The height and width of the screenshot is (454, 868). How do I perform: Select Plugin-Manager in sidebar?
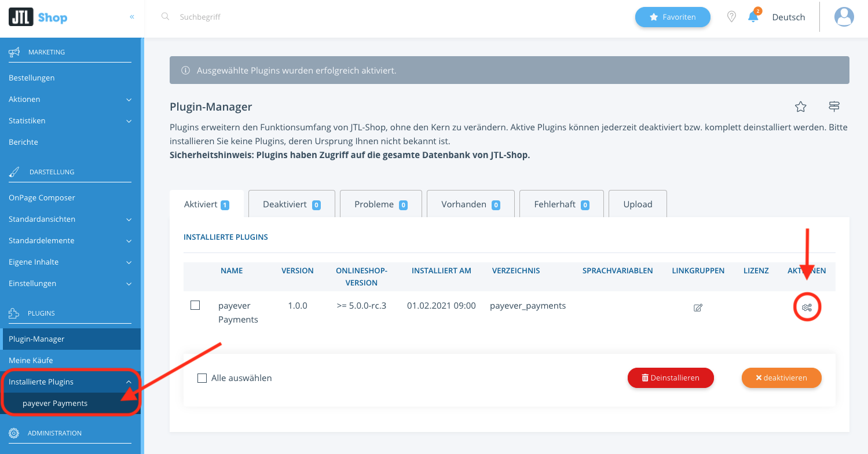[70, 339]
